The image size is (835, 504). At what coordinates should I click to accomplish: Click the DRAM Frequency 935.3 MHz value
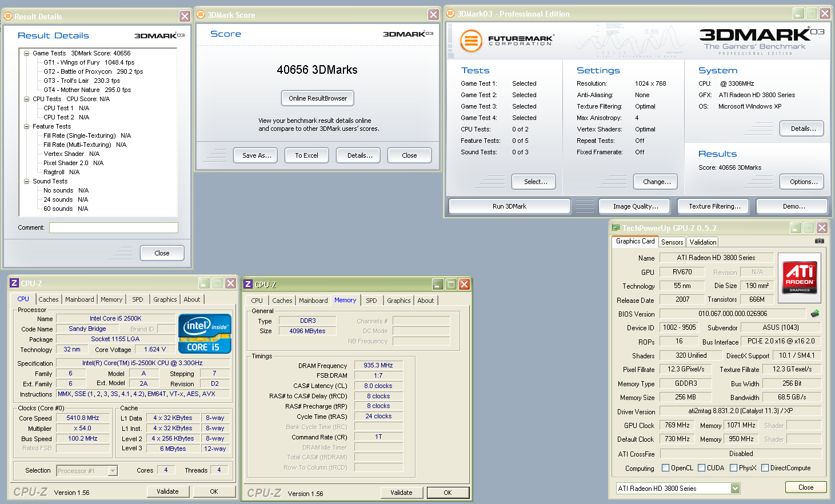coord(378,365)
